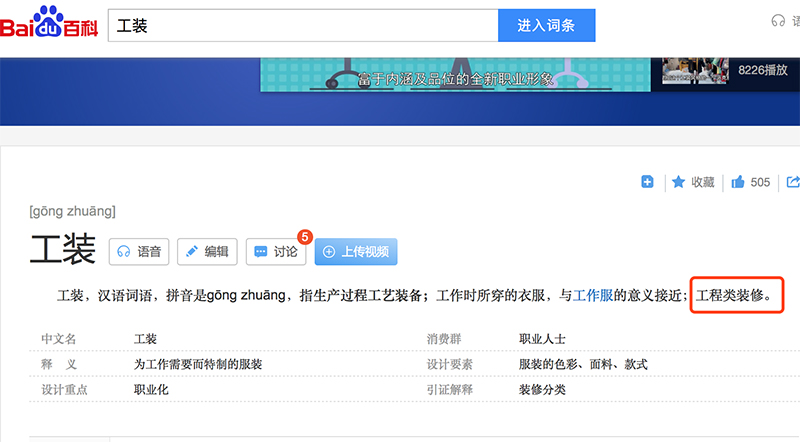Play pronunciation with the 语音 button
This screenshot has height=442, width=800.
coord(139,252)
